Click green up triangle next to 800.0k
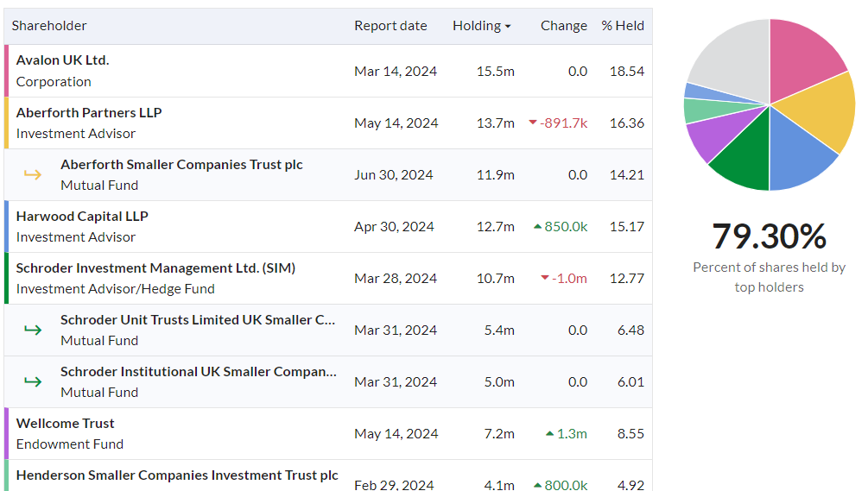This screenshot has width=868, height=491. tap(537, 485)
